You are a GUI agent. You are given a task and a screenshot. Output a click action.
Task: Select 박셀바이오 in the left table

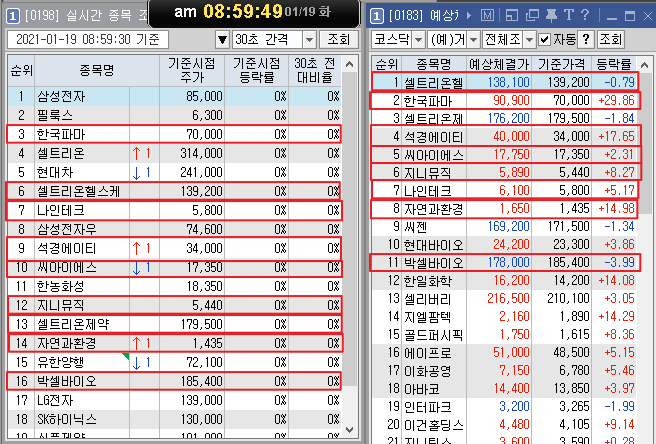(x=174, y=382)
